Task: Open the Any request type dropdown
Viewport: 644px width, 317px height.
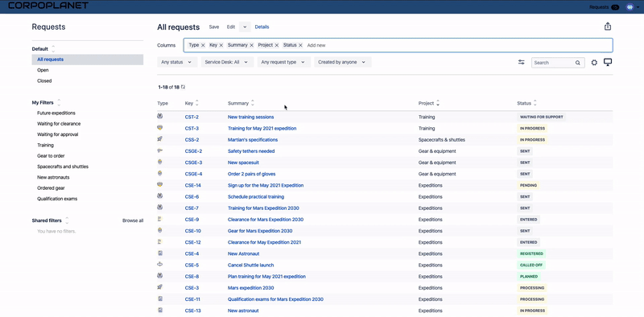Action: pyautogui.click(x=283, y=62)
